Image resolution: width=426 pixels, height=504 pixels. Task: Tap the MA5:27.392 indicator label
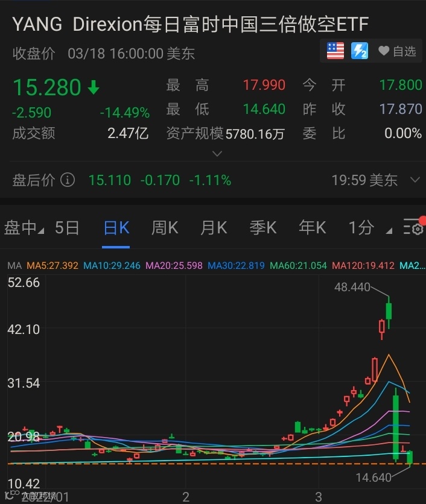click(x=52, y=265)
